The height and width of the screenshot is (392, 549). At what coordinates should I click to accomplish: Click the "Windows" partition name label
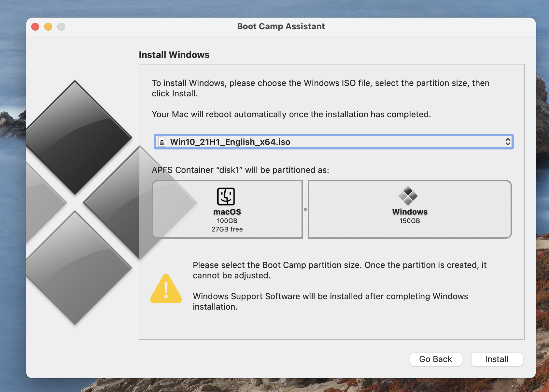[x=410, y=212]
